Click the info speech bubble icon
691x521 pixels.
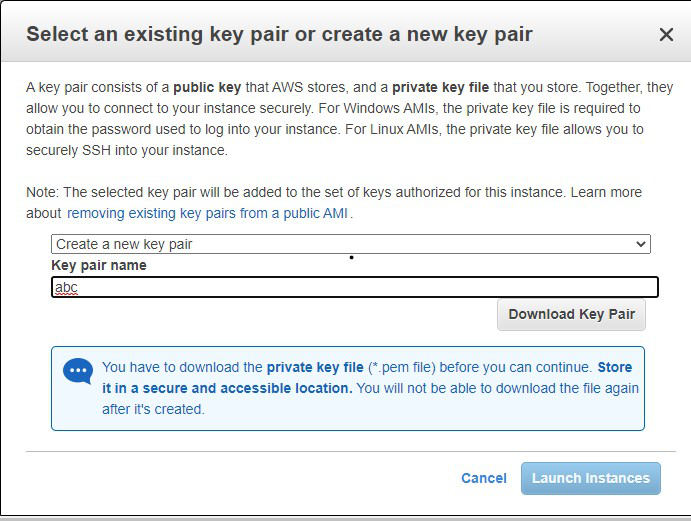pos(77,371)
